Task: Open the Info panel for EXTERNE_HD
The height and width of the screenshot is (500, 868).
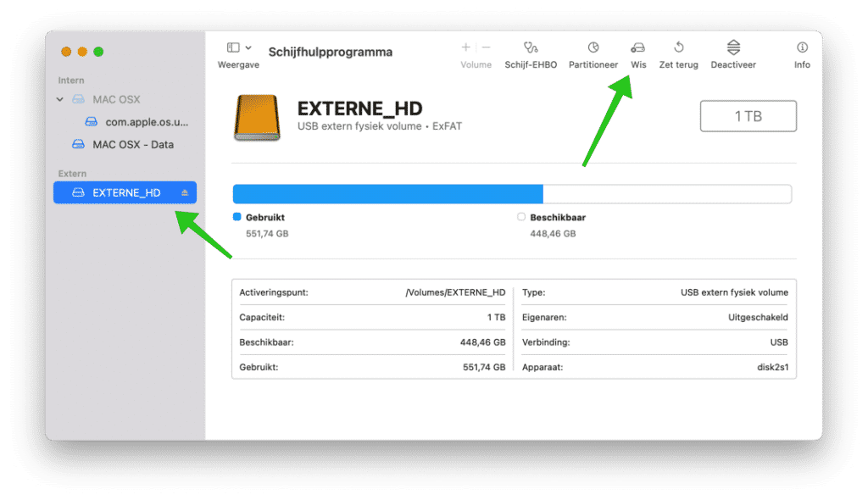Action: (801, 53)
